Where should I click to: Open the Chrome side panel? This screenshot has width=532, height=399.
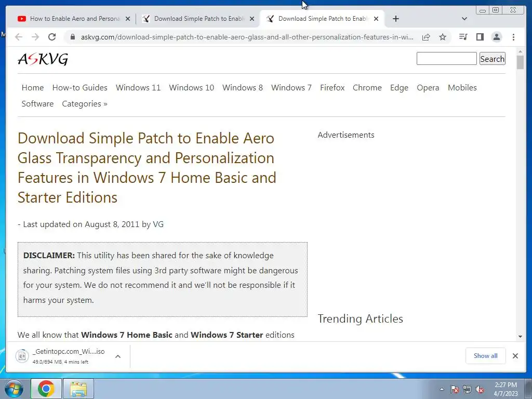480,37
